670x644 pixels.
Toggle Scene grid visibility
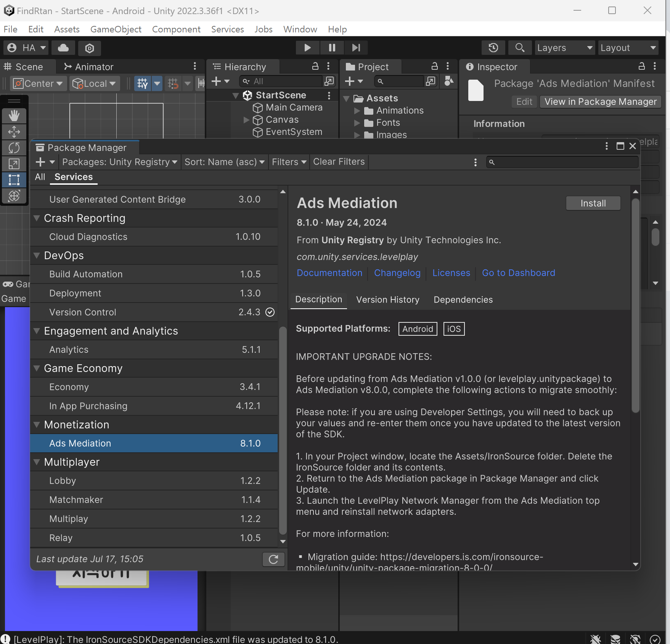[x=143, y=83]
